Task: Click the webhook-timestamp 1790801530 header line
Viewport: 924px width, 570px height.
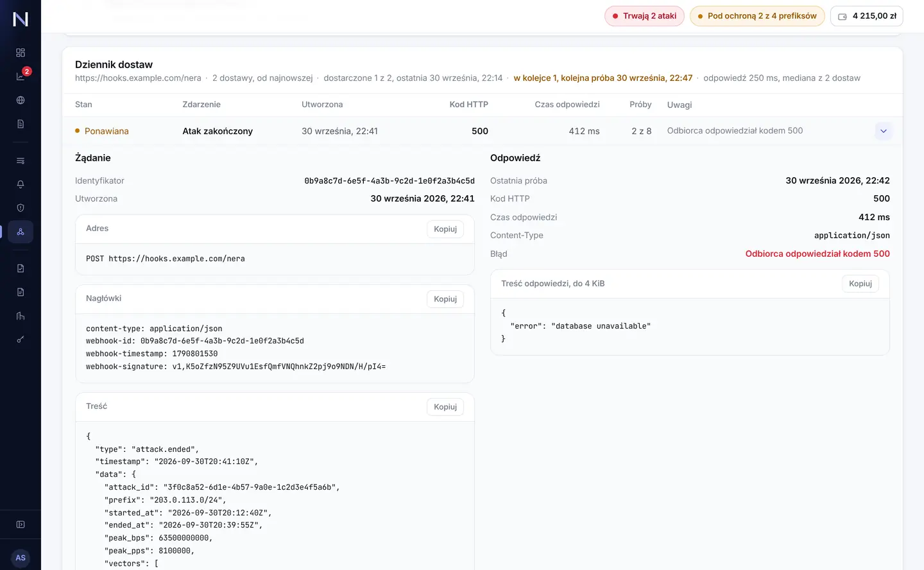Action: [x=152, y=354]
